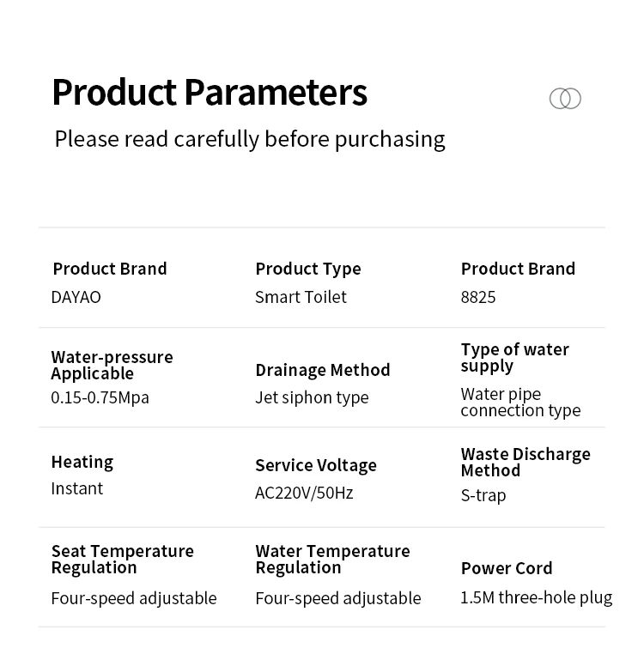Click the Drainage Method label
Viewport: 644px width, 648px height.
[x=323, y=370]
